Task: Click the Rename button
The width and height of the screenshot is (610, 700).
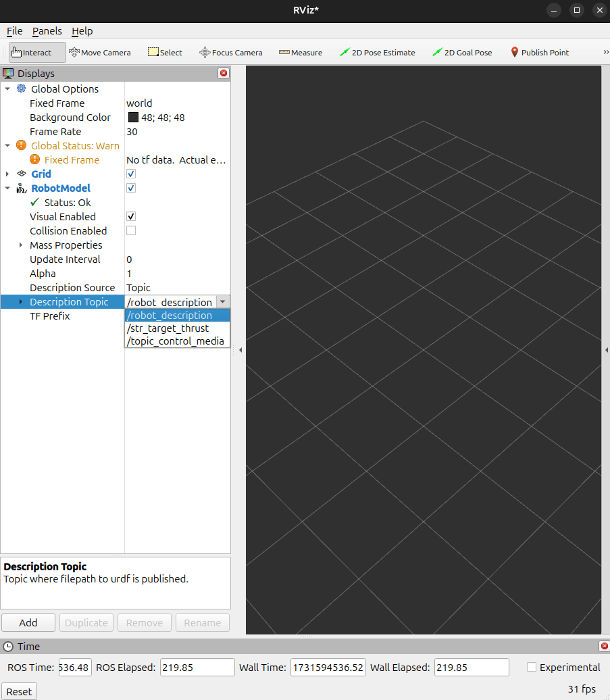Action: 202,623
